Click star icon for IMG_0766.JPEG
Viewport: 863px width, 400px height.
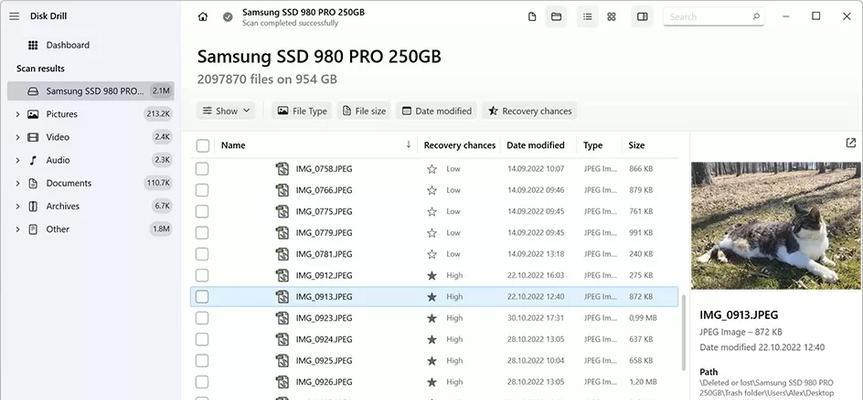[432, 190]
